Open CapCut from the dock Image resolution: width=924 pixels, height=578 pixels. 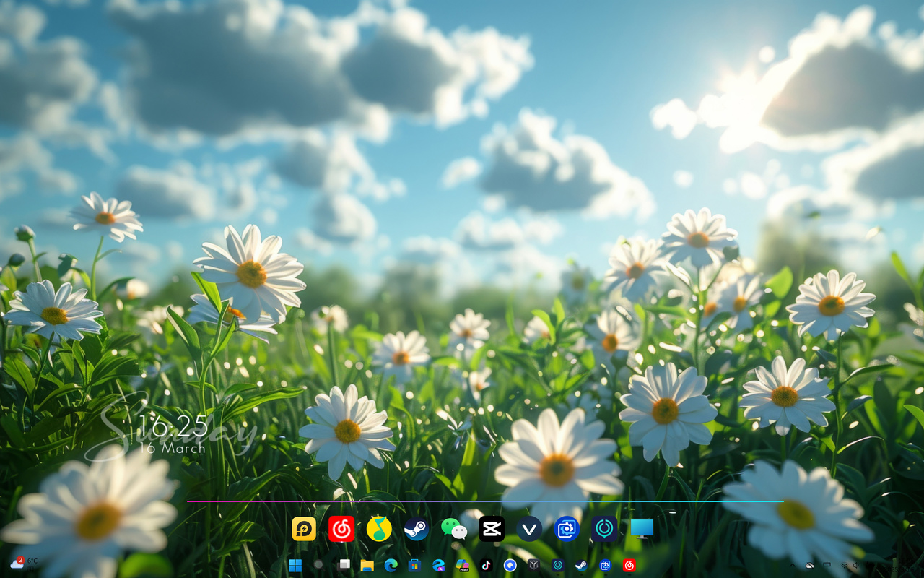[492, 529]
